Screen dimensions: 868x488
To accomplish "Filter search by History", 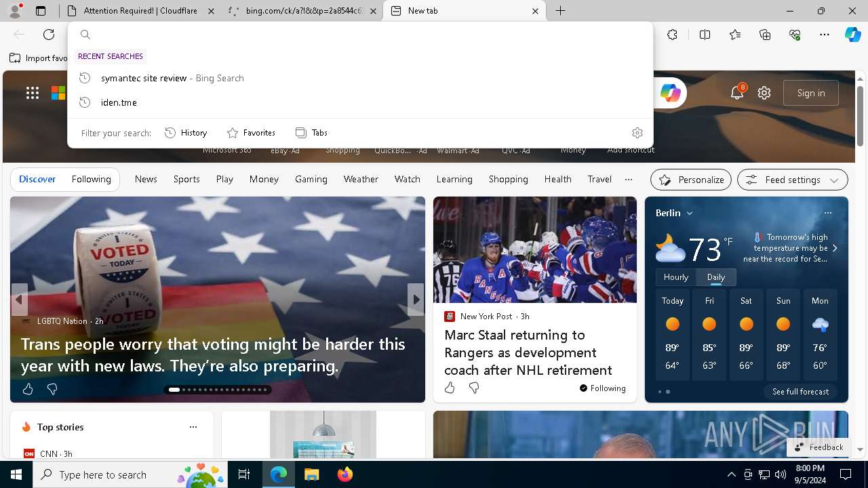I will (x=186, y=133).
